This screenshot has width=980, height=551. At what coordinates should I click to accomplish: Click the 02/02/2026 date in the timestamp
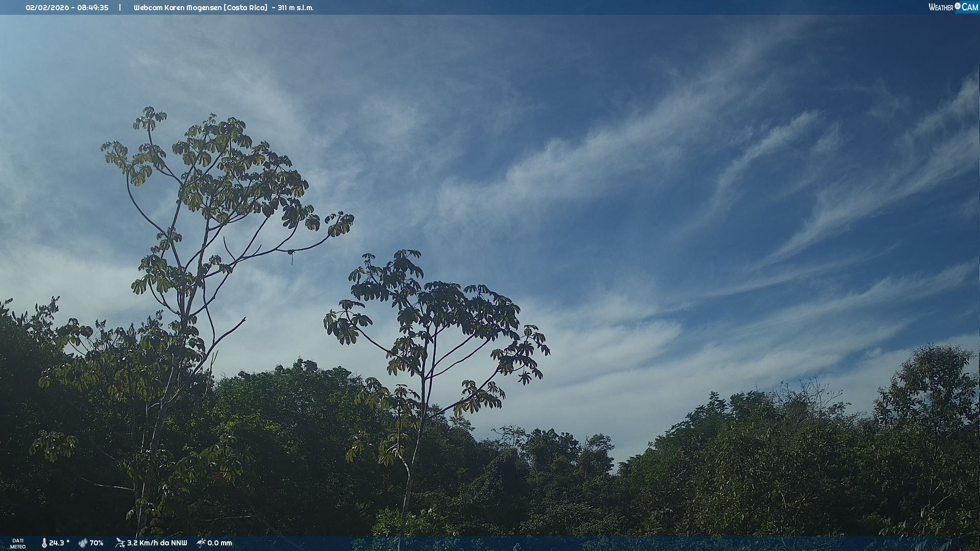pos(47,8)
